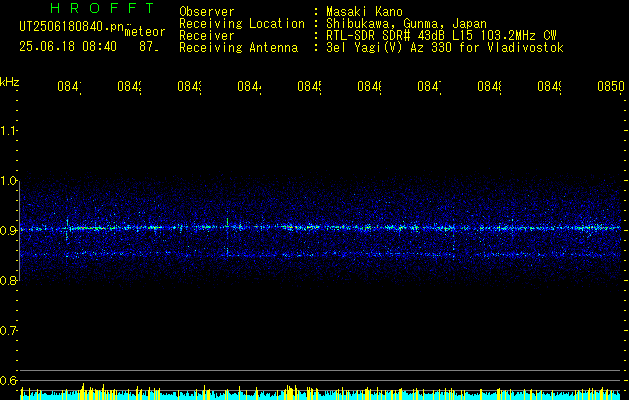Click the 0841 time marker

(x=69, y=86)
